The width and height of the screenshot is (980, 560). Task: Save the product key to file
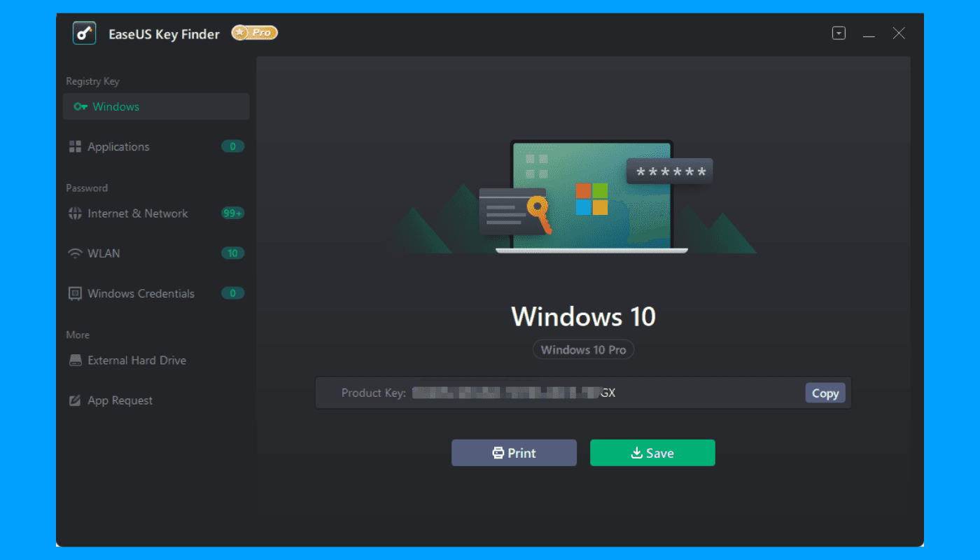pyautogui.click(x=652, y=453)
